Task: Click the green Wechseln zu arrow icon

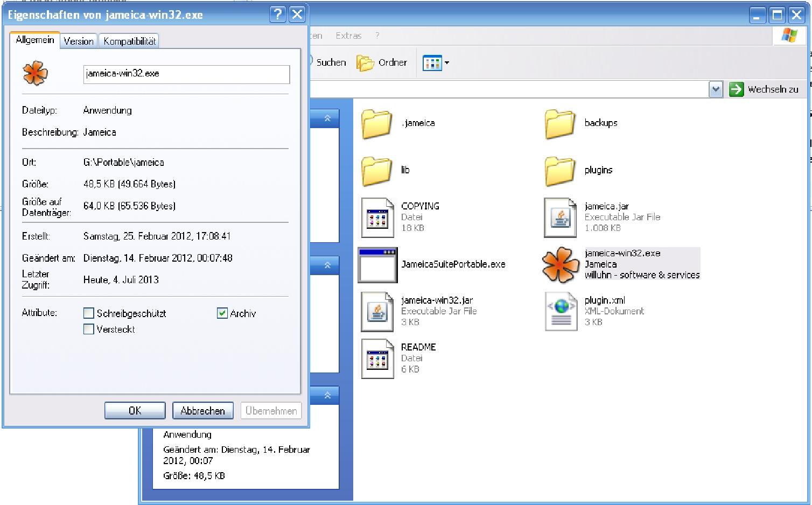Action: pos(736,89)
